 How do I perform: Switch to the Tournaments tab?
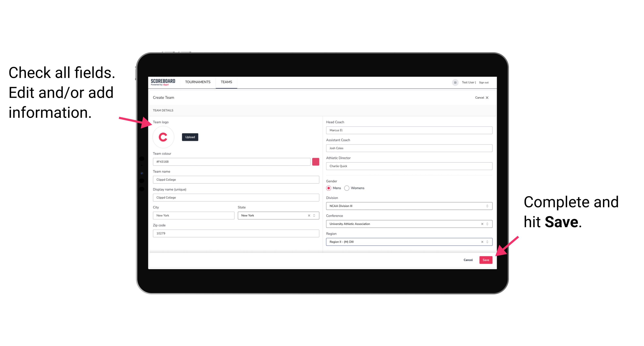click(198, 82)
